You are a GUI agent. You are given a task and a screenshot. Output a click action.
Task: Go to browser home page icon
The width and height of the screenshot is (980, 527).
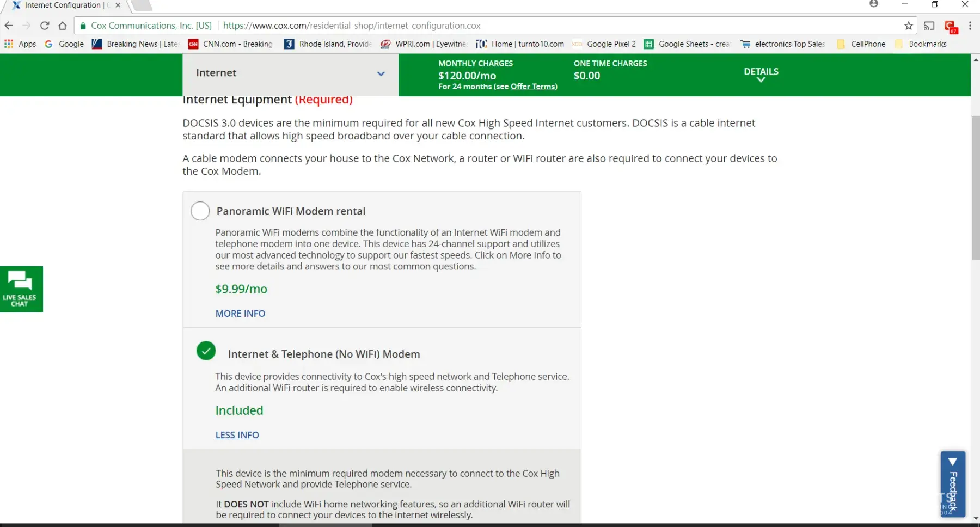(x=63, y=26)
